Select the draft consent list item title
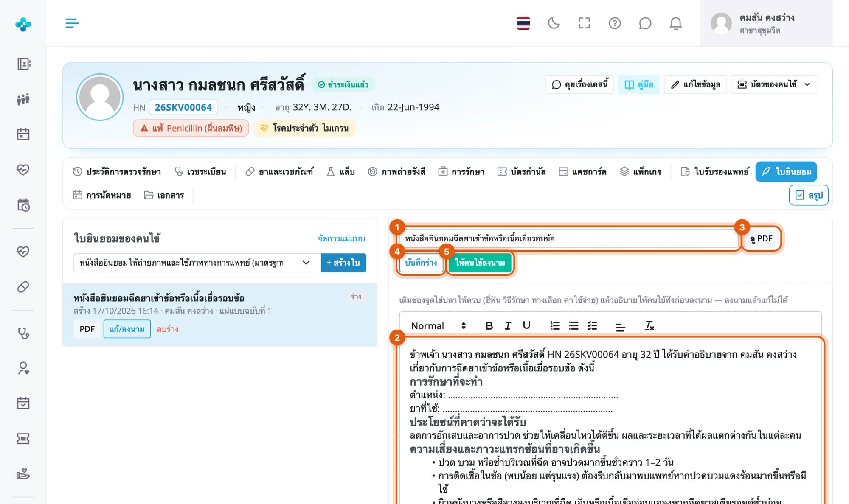 (x=159, y=298)
